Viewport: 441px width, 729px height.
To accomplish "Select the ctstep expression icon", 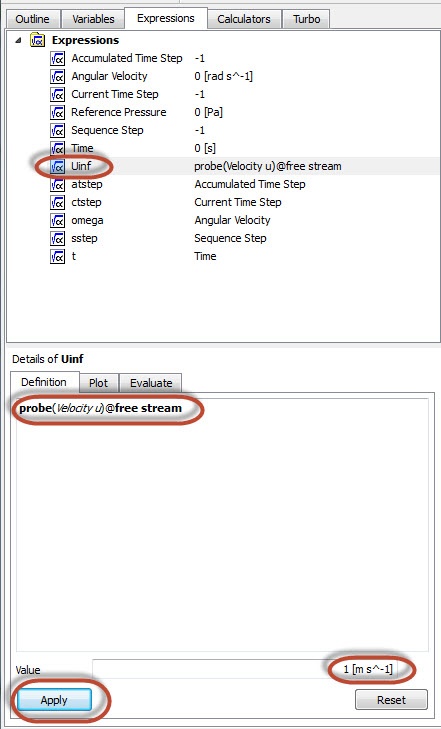I will (58, 202).
